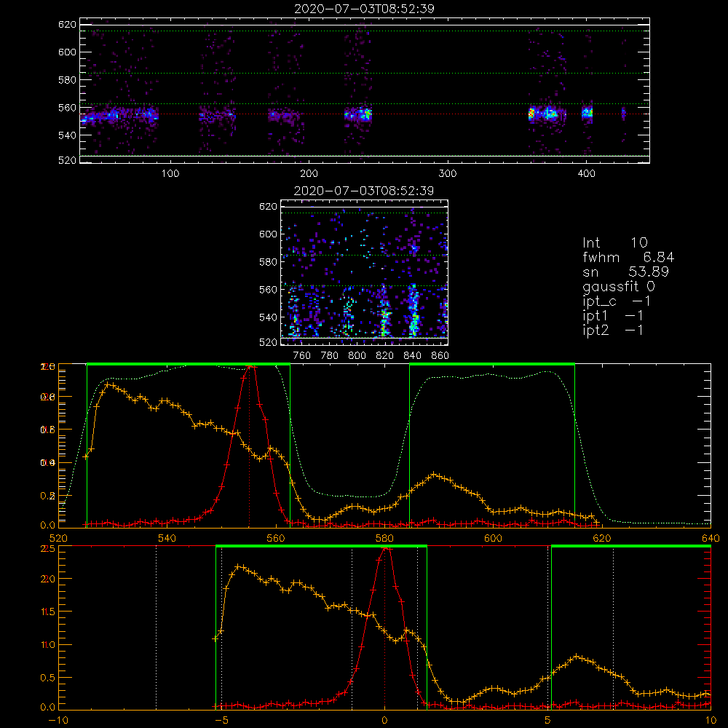This screenshot has height=728, width=728.
Task: Select the 'ipt2 -1' readout line
Action: (612, 330)
